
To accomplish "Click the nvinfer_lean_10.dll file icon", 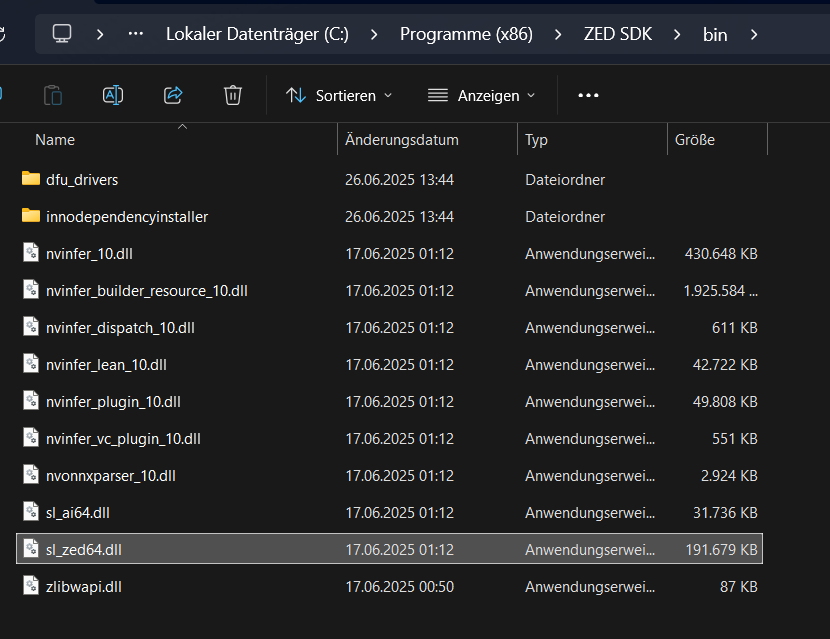I will click(31, 364).
